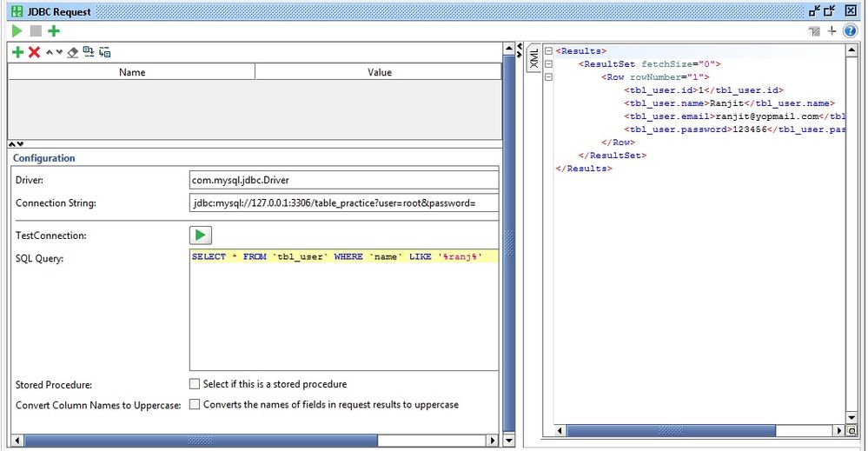Click the black plus icon near help

coord(832,31)
